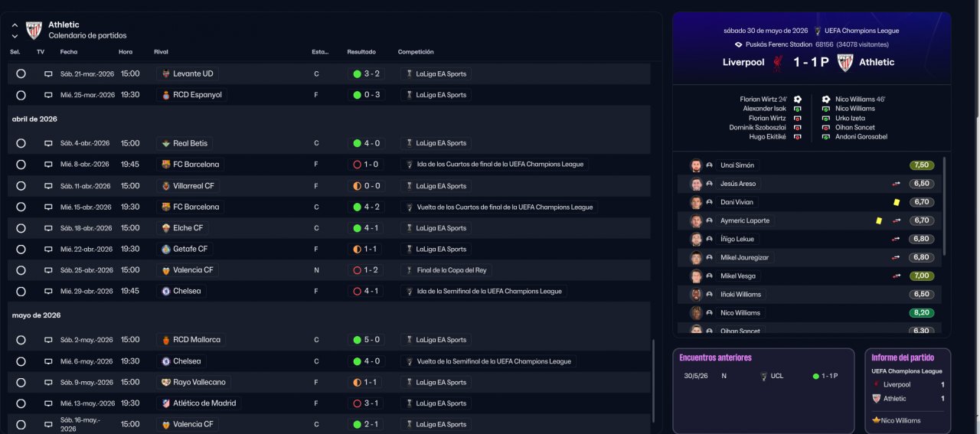Select the Getafe CF match radio circle
Screen dimensions: 980x434
tap(21, 249)
